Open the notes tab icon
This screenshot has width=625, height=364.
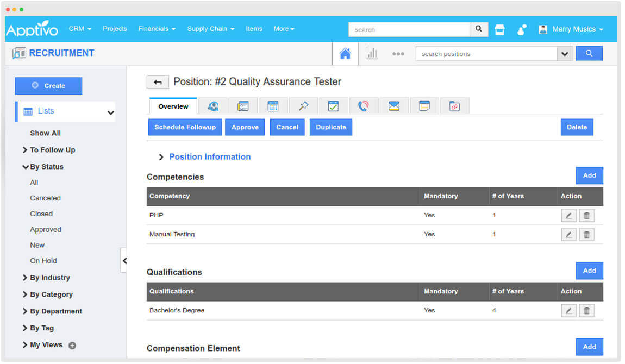click(x=424, y=106)
